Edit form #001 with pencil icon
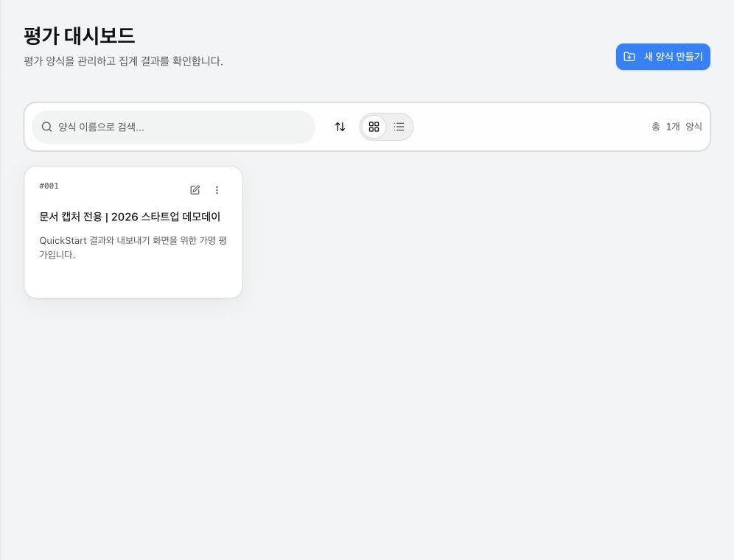 [195, 190]
